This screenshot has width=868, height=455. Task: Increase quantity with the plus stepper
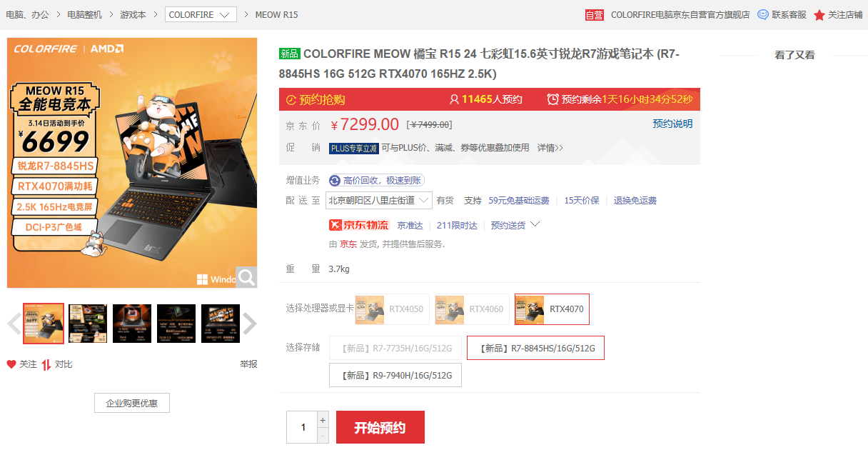(323, 419)
